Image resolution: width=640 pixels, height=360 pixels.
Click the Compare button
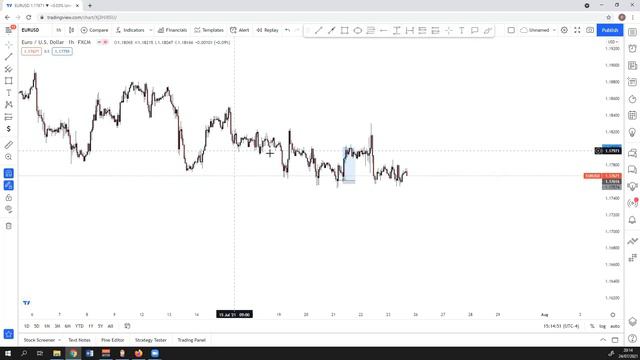click(94, 30)
